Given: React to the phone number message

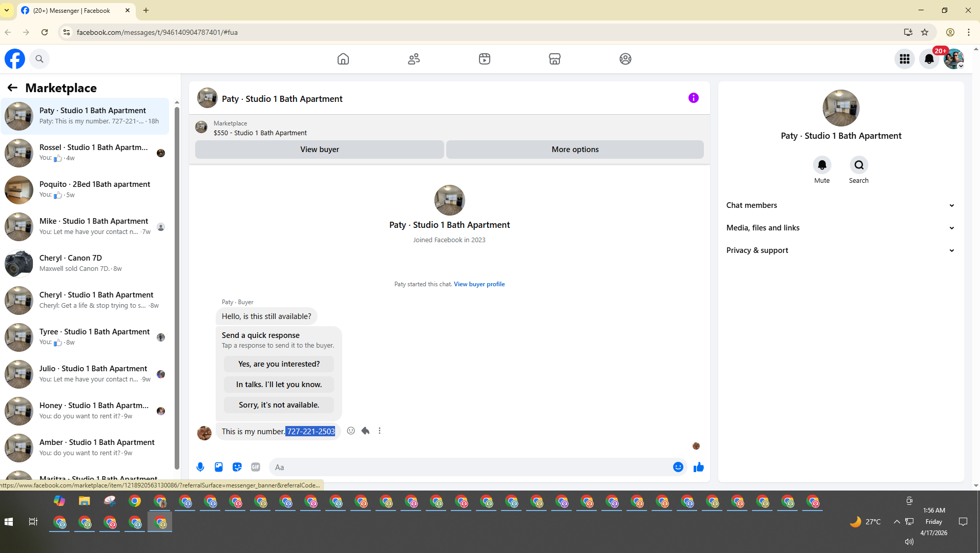Looking at the screenshot, I should 351,431.
